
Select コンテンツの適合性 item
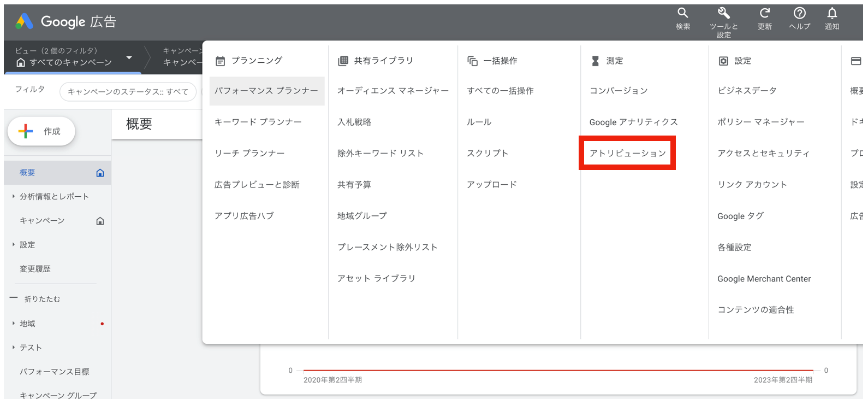point(756,310)
